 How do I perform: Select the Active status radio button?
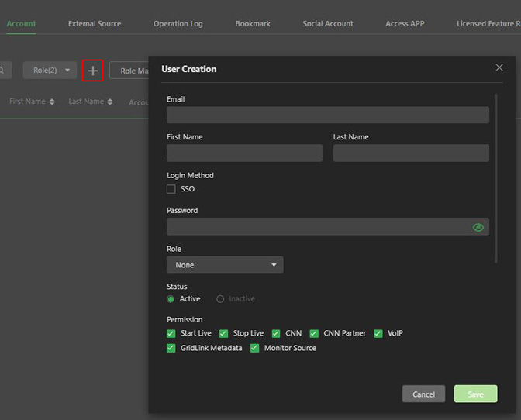(171, 299)
